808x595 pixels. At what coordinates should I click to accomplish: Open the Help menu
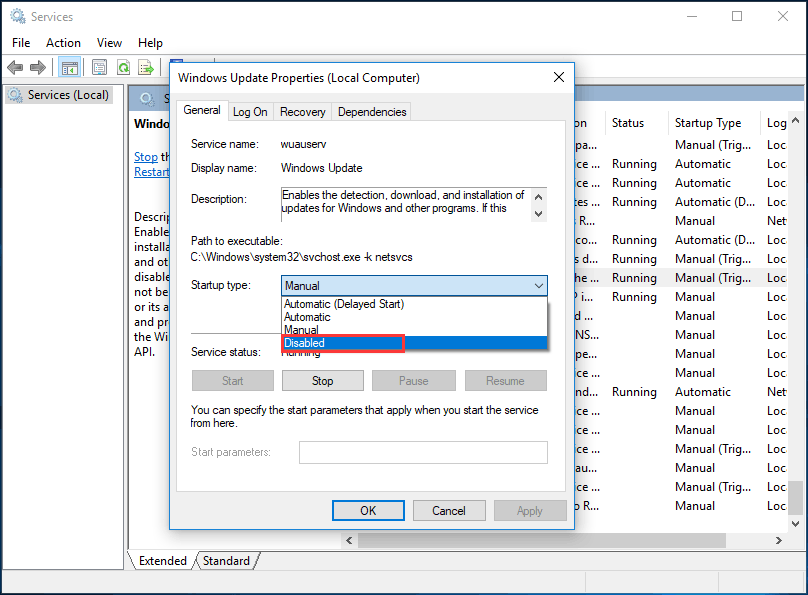(150, 43)
